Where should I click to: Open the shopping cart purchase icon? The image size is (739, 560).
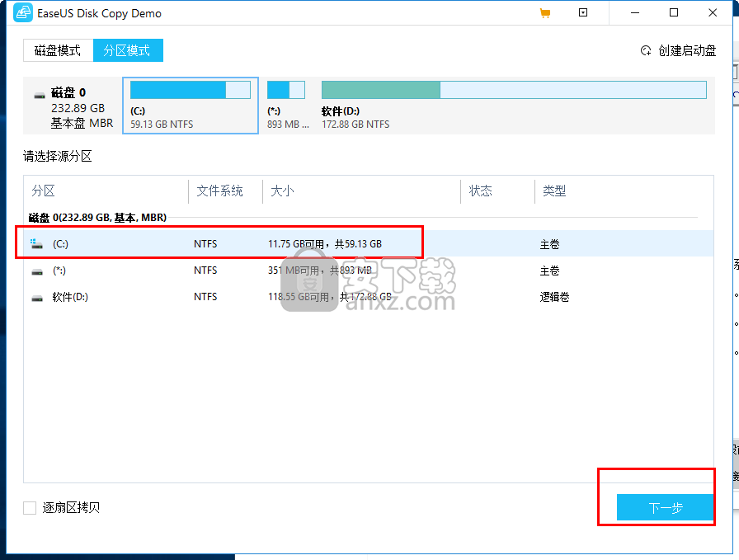(545, 13)
